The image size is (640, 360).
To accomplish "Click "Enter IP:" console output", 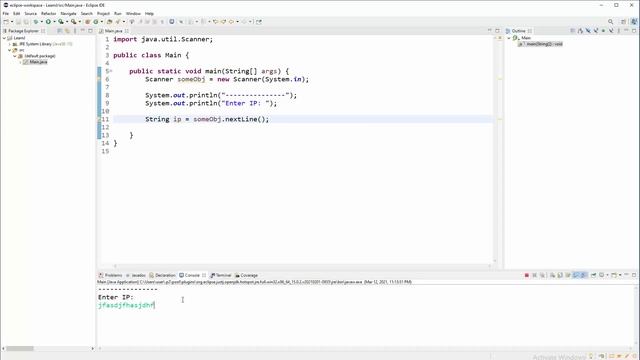I will point(116,297).
